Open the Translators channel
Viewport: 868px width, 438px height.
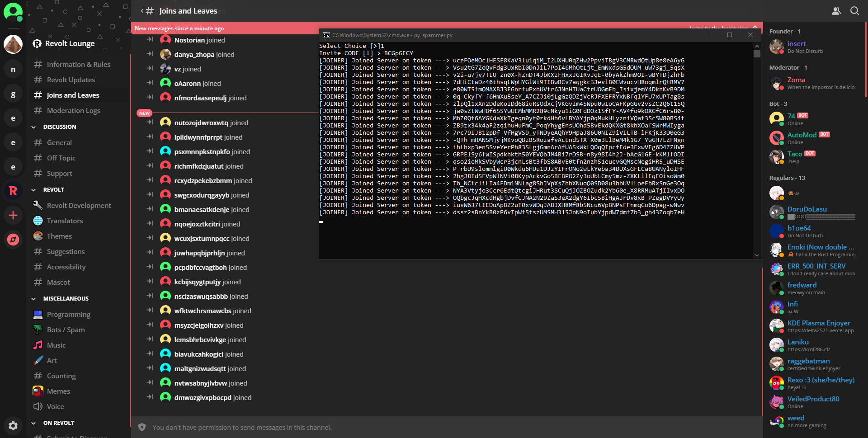(78, 221)
